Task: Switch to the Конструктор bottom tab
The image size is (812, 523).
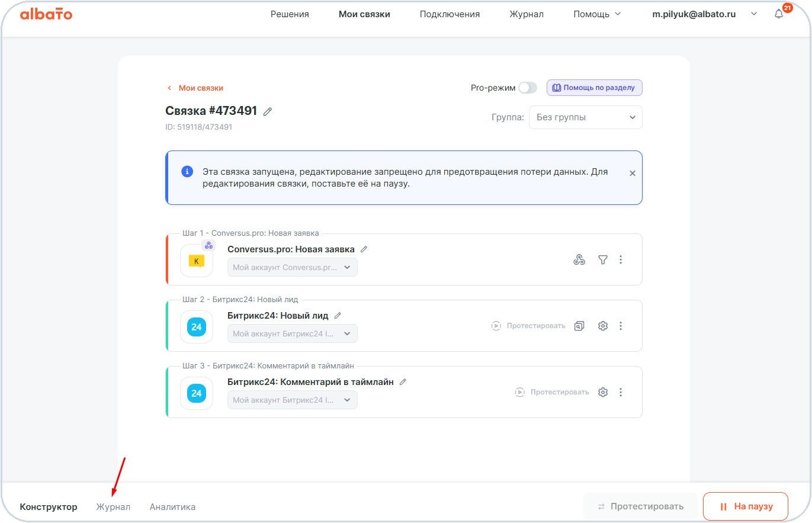Action: pyautogui.click(x=49, y=507)
